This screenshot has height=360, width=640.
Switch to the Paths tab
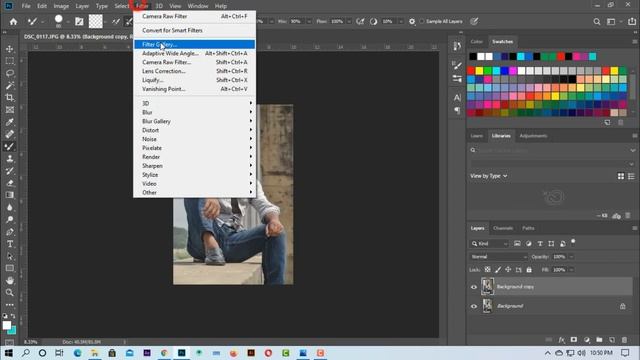(x=528, y=228)
